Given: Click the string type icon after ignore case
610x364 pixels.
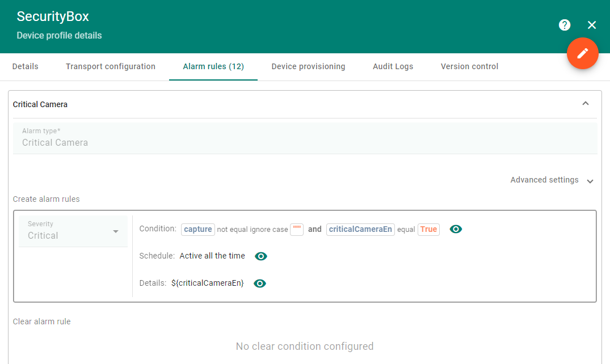Looking at the screenshot, I should (x=296, y=229).
